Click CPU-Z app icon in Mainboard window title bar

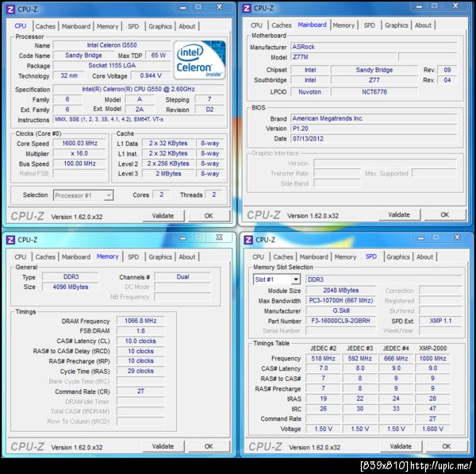click(x=247, y=8)
